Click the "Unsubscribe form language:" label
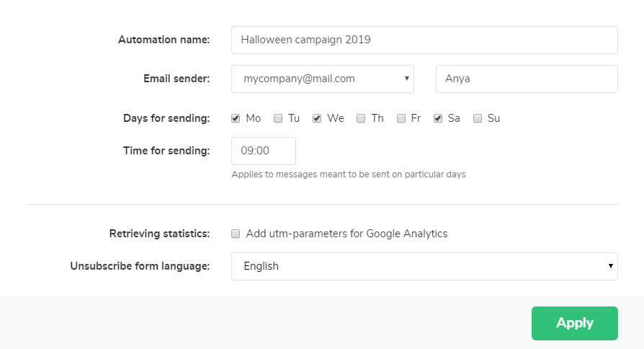Screen dimensions: 644x349 tap(140, 266)
